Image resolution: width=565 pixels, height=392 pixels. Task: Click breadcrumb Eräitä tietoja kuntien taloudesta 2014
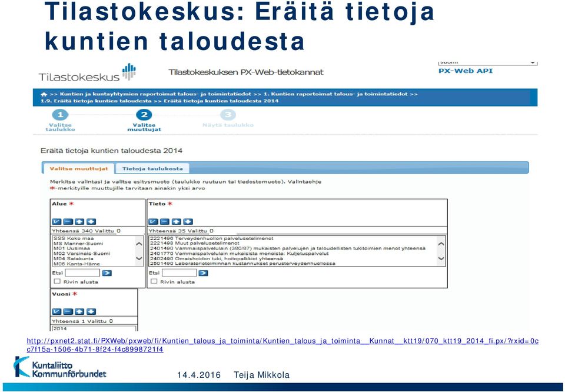coord(221,101)
